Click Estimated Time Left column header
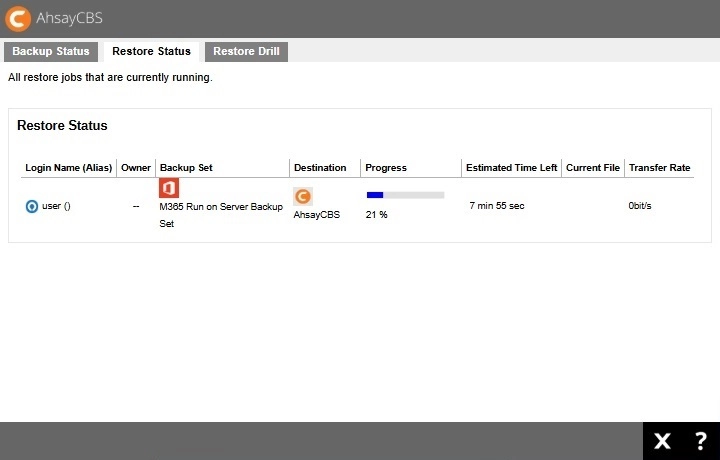Image resolution: width=720 pixels, height=460 pixels. (511, 168)
